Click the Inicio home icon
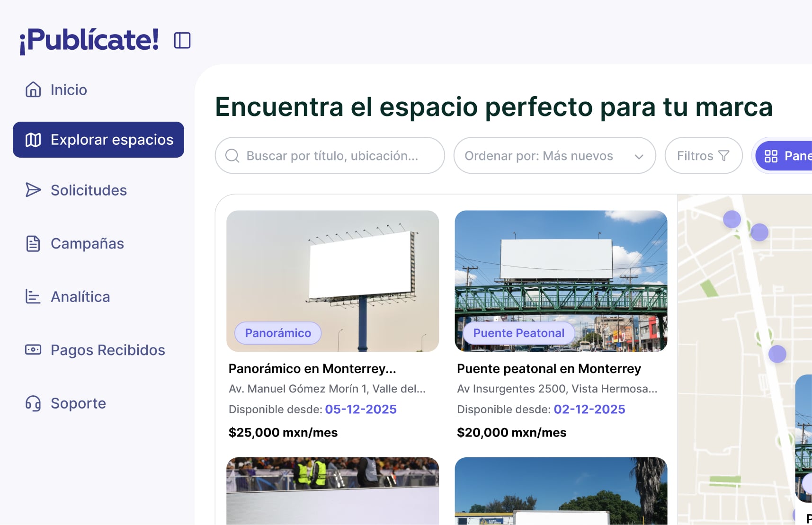The height and width of the screenshot is (525, 812). [x=33, y=89]
